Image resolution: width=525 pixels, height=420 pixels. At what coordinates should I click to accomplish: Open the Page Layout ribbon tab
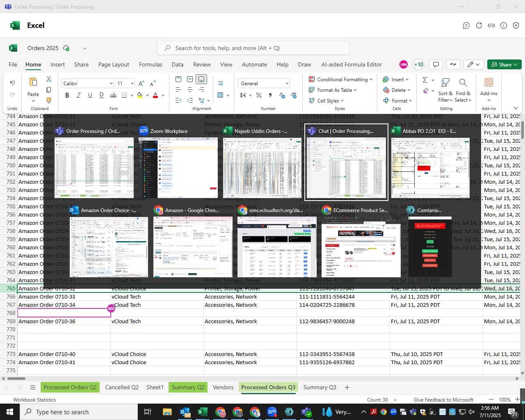[114, 64]
